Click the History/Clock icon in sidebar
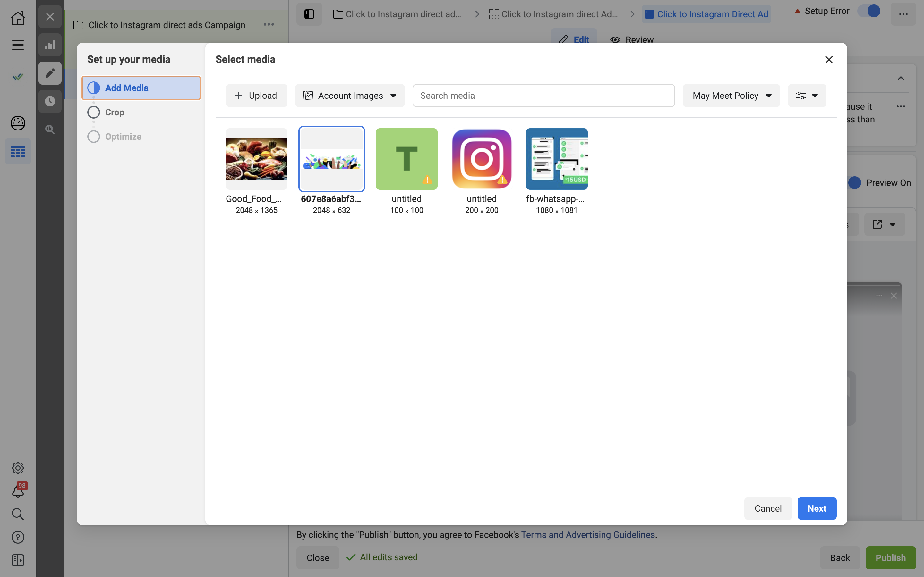 click(x=50, y=101)
